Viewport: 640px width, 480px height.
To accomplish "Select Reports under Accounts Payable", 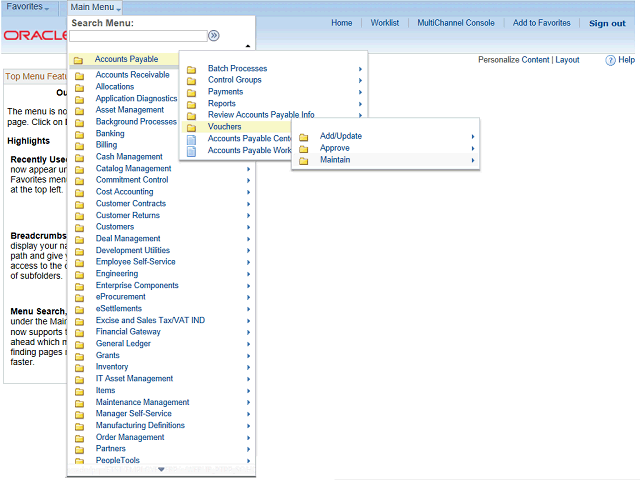I will [222, 104].
